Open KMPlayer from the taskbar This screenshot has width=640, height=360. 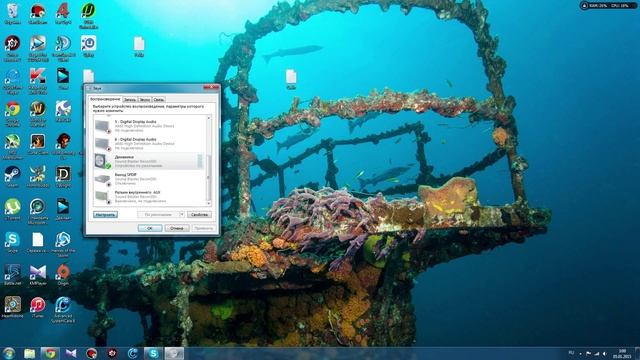coord(71,353)
